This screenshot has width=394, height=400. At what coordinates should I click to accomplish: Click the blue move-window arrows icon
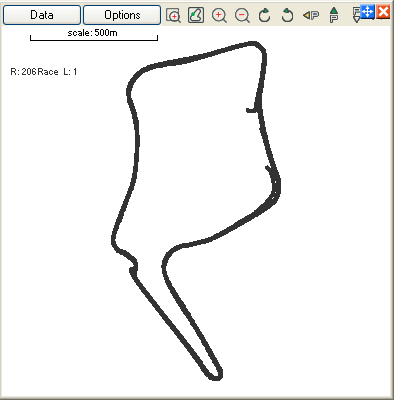click(x=367, y=12)
